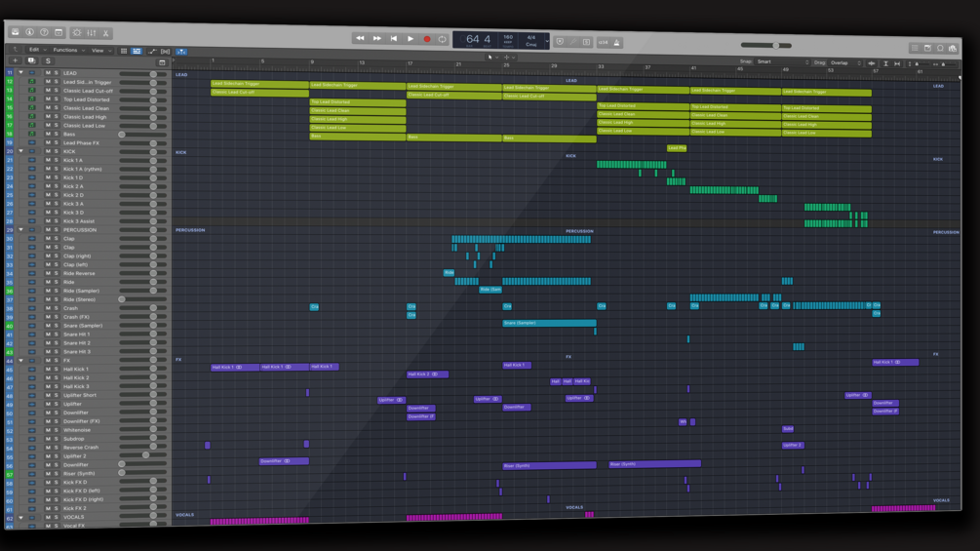Toggle the Cycle loop button

click(x=443, y=39)
